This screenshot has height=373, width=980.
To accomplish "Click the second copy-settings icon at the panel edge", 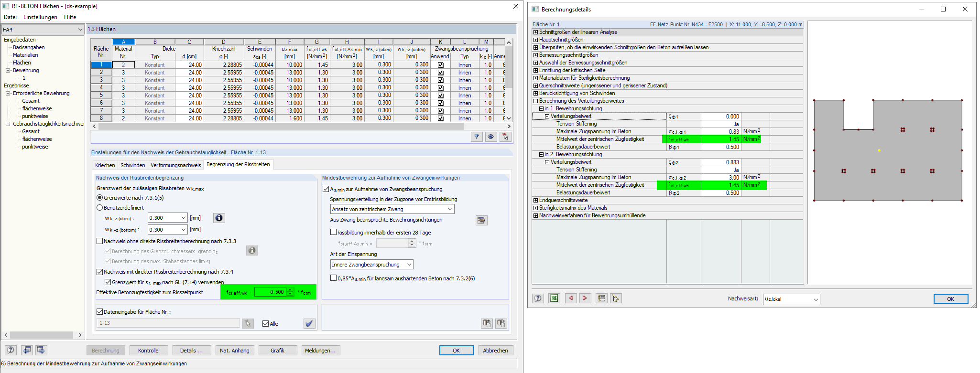I will coord(501,323).
